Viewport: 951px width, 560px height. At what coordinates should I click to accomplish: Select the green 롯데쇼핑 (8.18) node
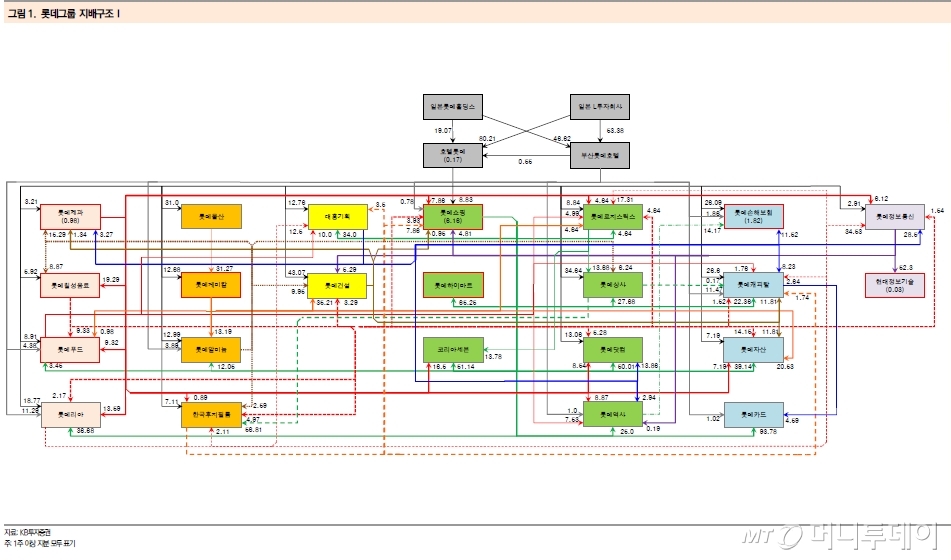(453, 216)
